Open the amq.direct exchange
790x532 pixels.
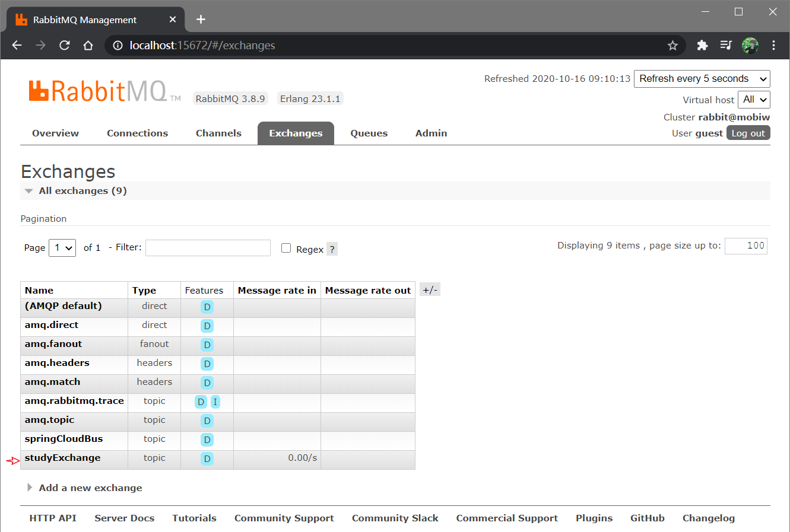(52, 325)
